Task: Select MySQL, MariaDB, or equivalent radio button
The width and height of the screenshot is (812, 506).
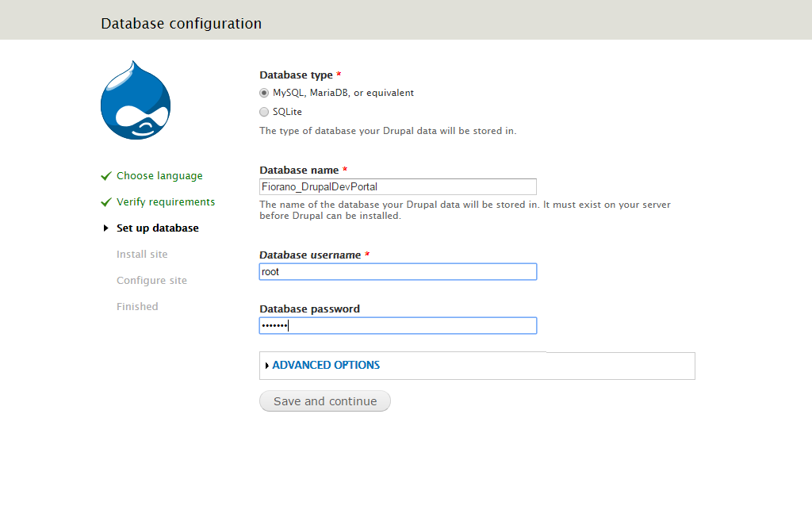Action: pyautogui.click(x=264, y=93)
